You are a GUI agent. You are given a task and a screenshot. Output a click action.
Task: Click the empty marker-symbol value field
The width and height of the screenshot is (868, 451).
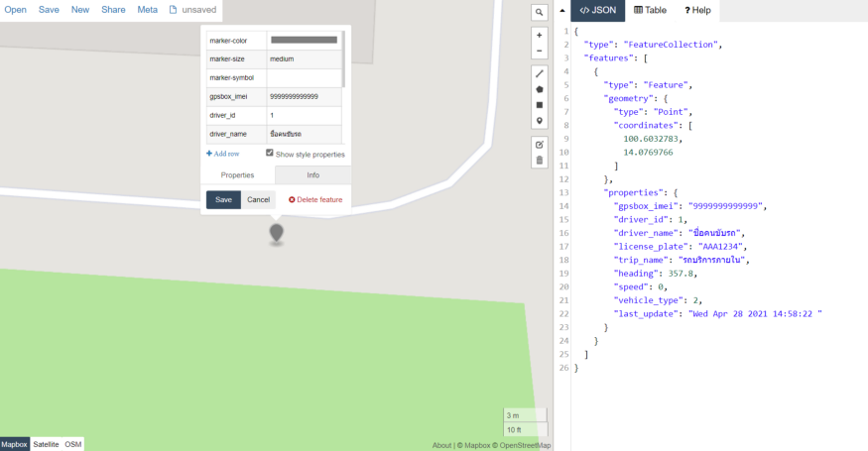pos(304,77)
